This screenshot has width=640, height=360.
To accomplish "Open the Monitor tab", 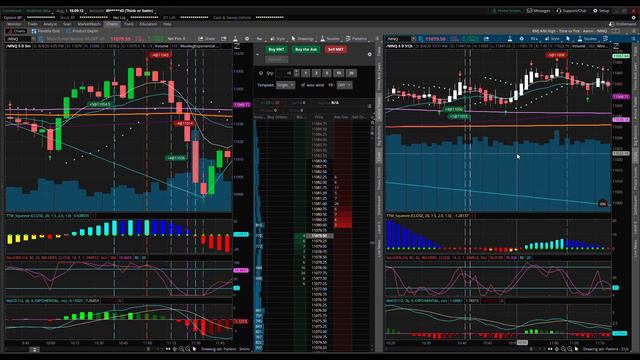I will (14, 24).
